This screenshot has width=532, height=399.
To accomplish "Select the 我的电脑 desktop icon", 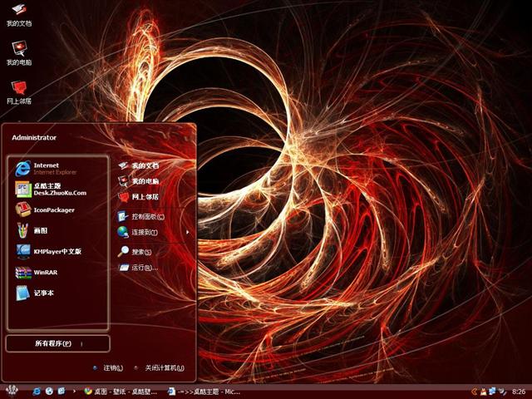I will (x=18, y=52).
